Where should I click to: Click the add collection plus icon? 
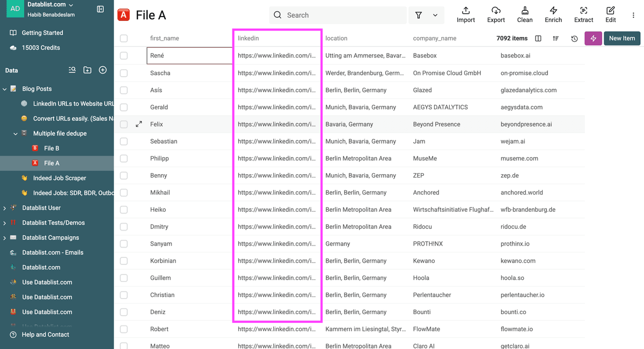tap(103, 70)
